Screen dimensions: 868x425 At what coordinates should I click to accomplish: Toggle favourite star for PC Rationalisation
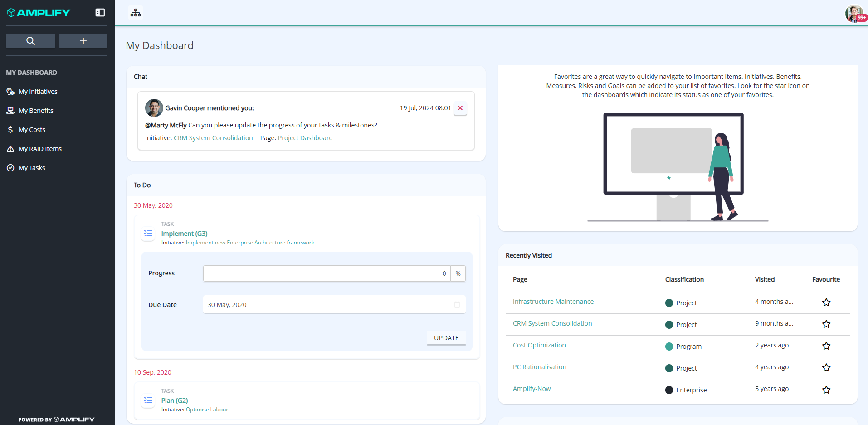(826, 368)
